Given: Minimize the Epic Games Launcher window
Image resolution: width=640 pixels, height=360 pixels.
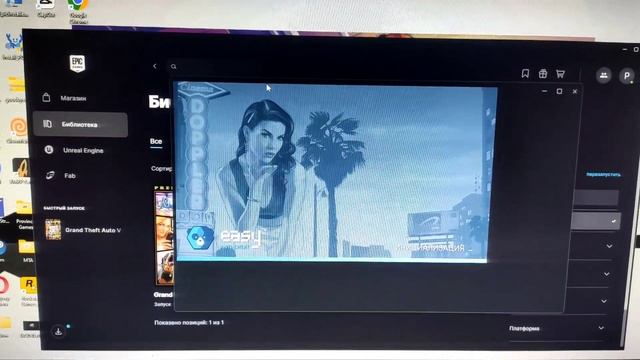Looking at the screenshot, I should (624, 49).
